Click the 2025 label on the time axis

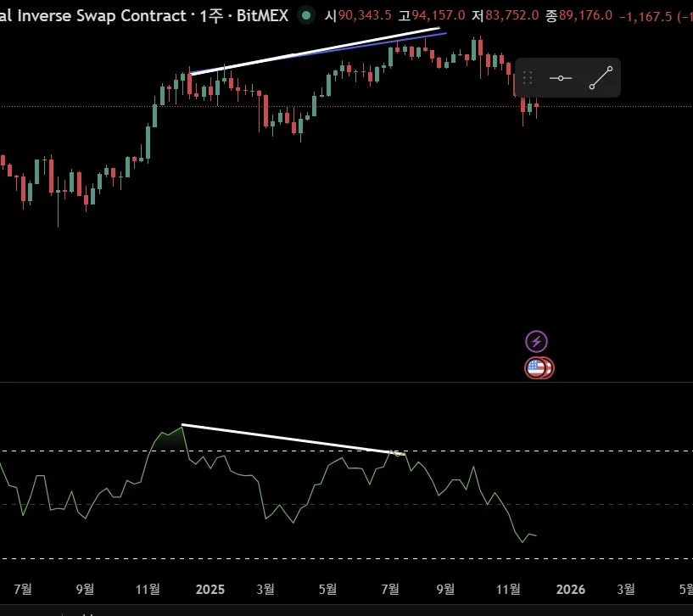pyautogui.click(x=210, y=589)
